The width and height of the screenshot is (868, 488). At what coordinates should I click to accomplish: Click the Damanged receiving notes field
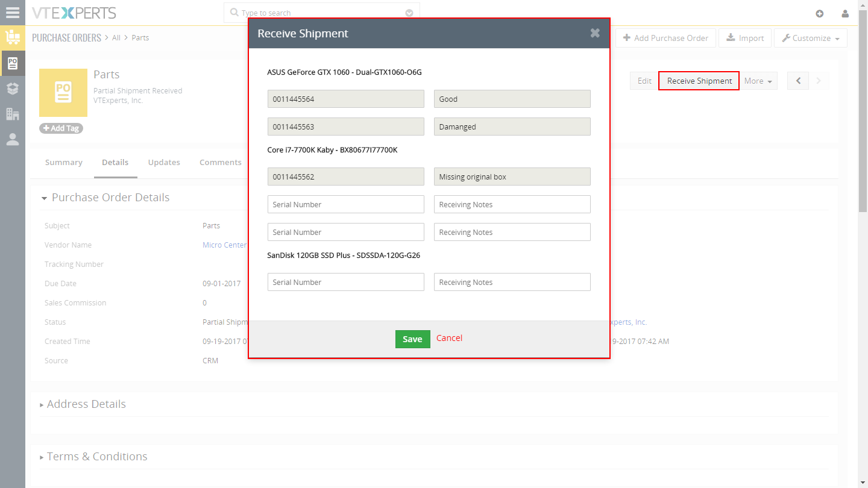pyautogui.click(x=512, y=127)
